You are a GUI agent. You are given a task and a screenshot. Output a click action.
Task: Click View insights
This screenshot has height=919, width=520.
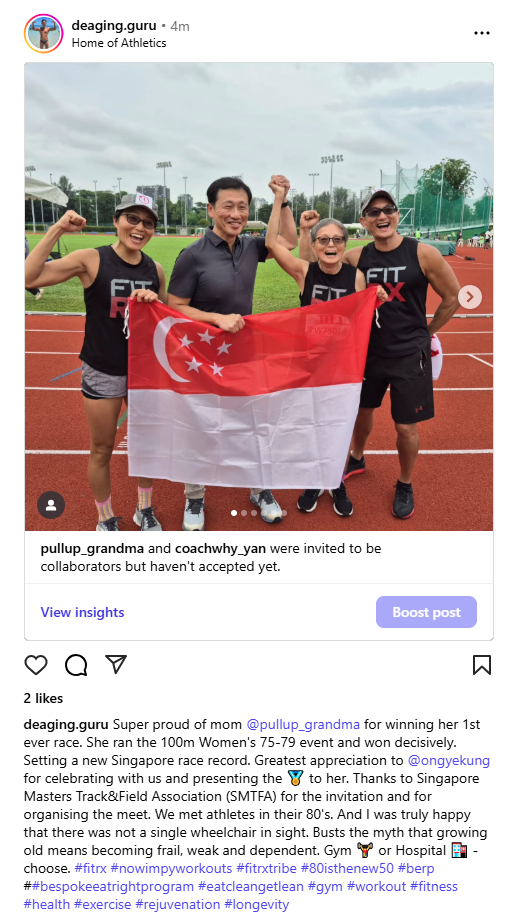point(82,612)
